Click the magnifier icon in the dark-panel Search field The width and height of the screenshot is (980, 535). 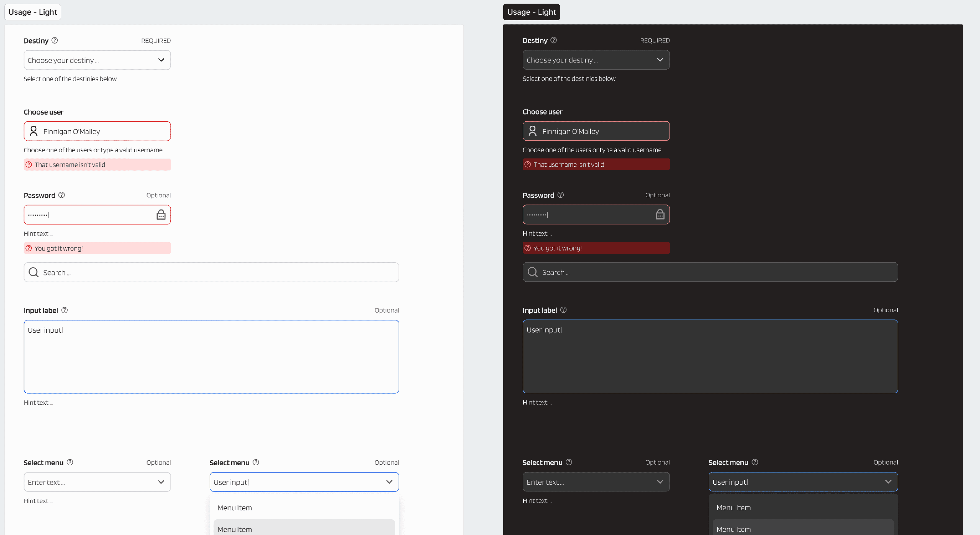[532, 272]
